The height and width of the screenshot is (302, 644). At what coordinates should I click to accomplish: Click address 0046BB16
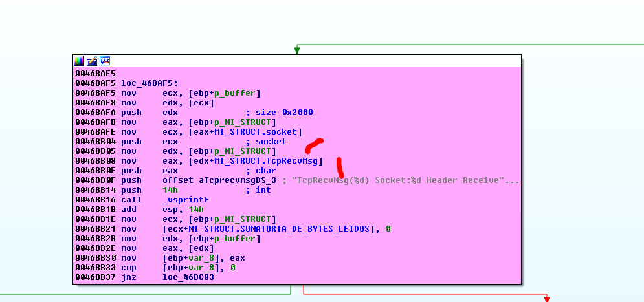pos(96,200)
